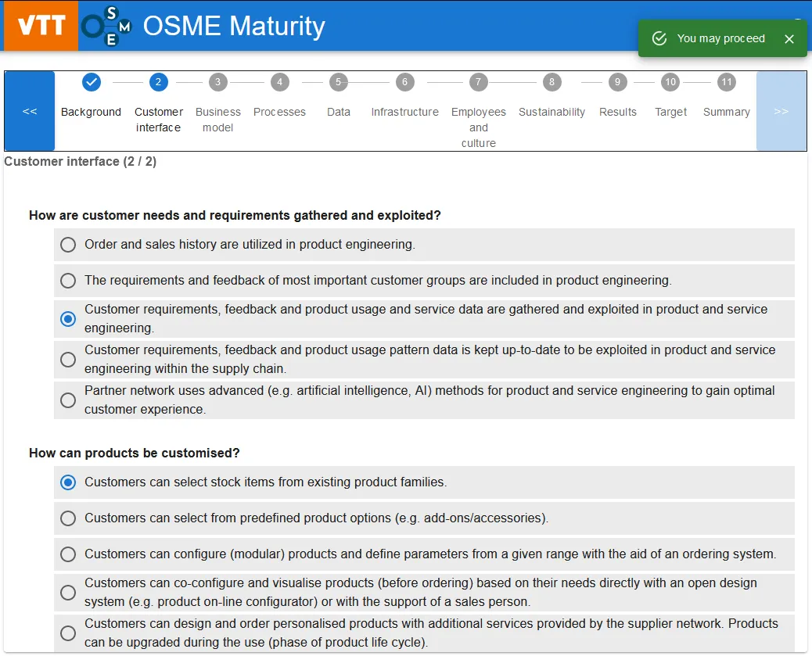Close the 'You may proceed' notification
Screen dimensions: 812x656
tap(789, 39)
